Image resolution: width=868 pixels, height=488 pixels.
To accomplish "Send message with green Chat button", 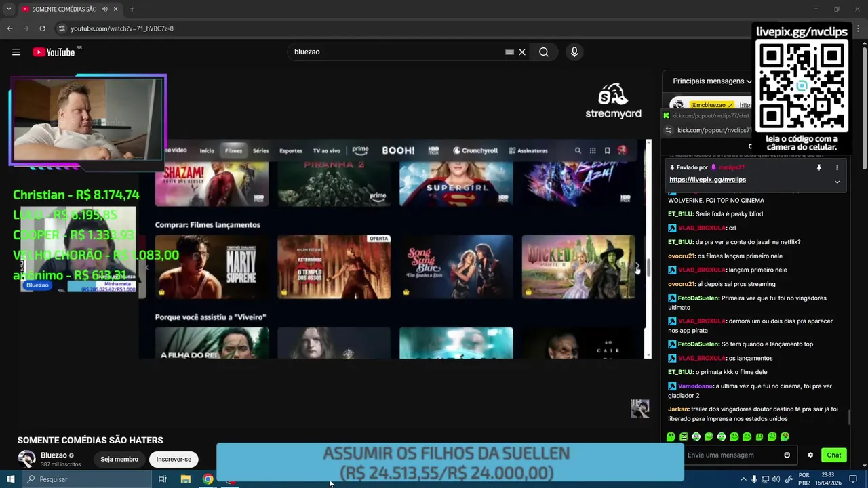I will click(x=834, y=455).
